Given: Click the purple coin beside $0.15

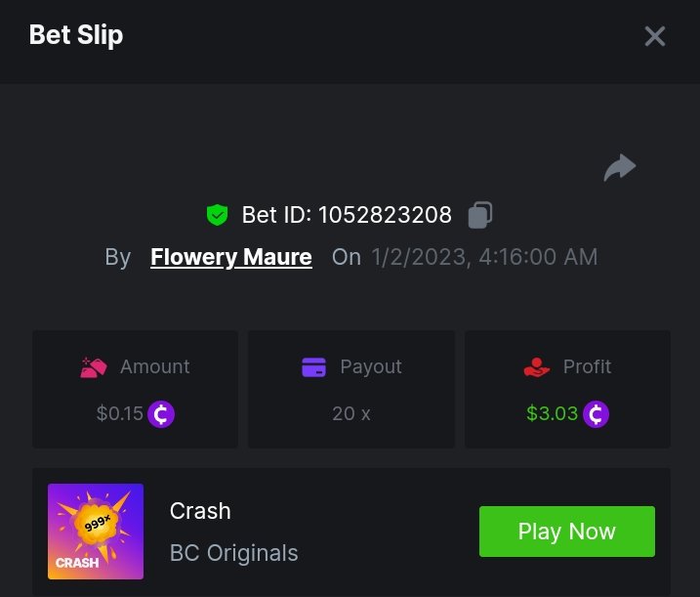Looking at the screenshot, I should point(161,413).
